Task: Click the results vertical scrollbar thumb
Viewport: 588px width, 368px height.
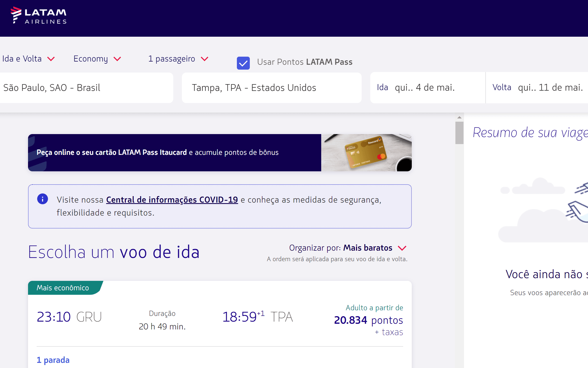Action: tap(459, 133)
